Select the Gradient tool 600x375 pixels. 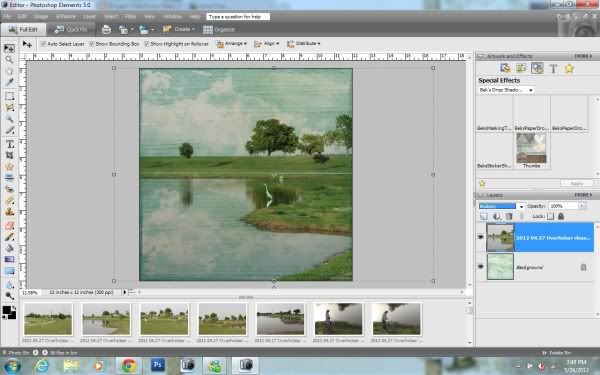[9, 259]
